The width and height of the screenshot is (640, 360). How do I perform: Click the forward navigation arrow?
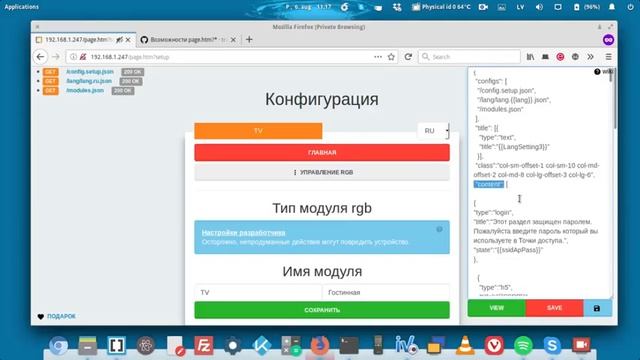(x=56, y=57)
